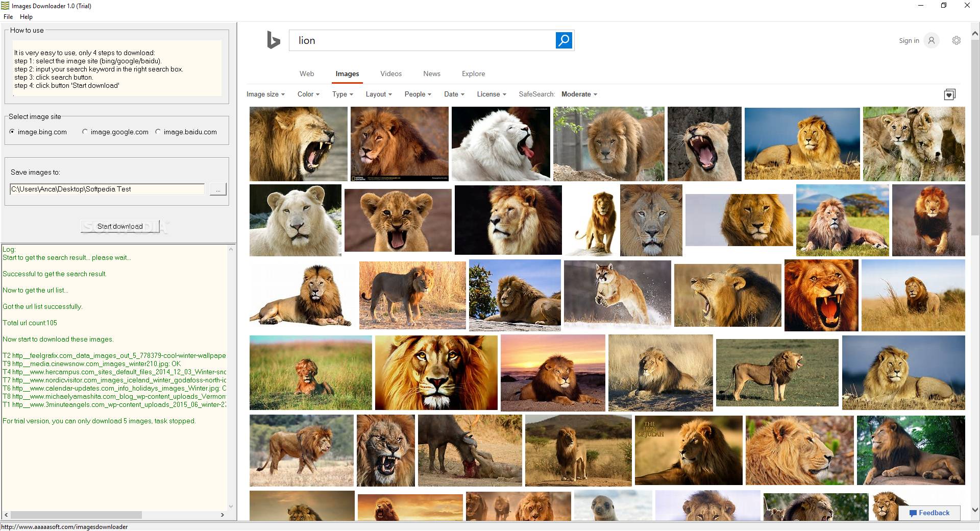Viewport: 980px width, 531px height.
Task: Switch to the Videos tab
Action: (391, 74)
